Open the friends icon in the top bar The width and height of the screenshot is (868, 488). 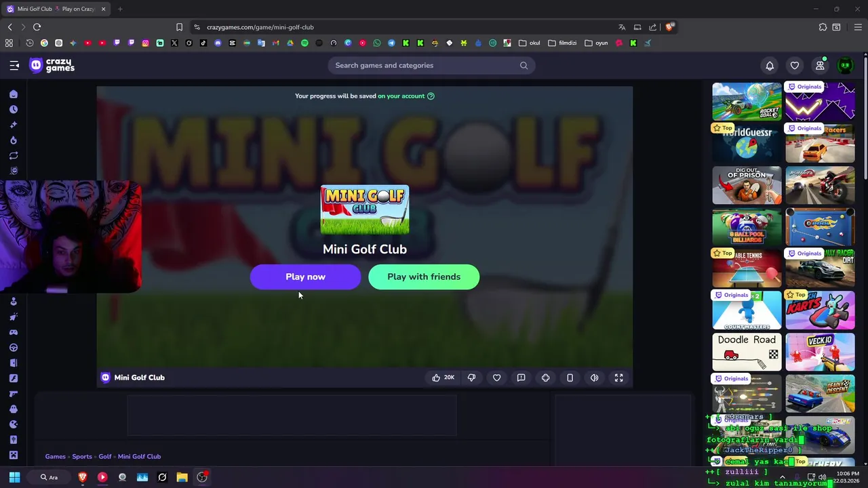(x=820, y=66)
